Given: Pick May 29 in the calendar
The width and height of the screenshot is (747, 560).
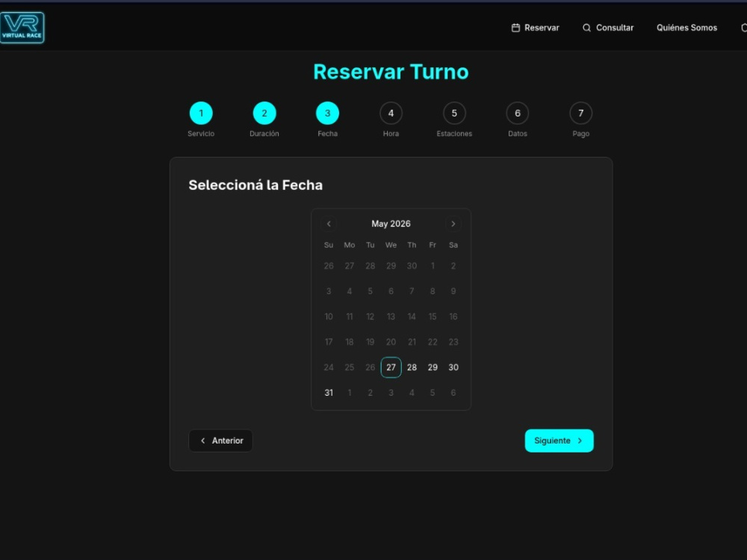Looking at the screenshot, I should 433,367.
